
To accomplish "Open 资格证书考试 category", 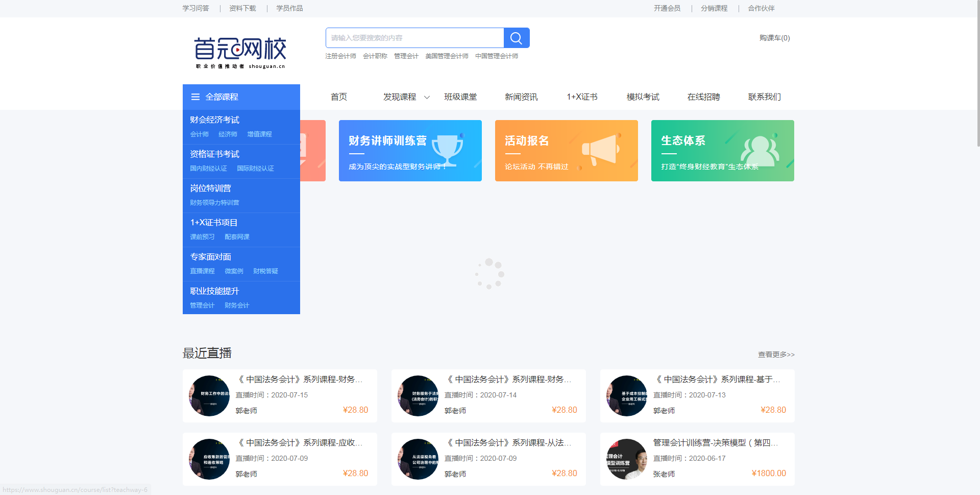I will click(x=214, y=154).
